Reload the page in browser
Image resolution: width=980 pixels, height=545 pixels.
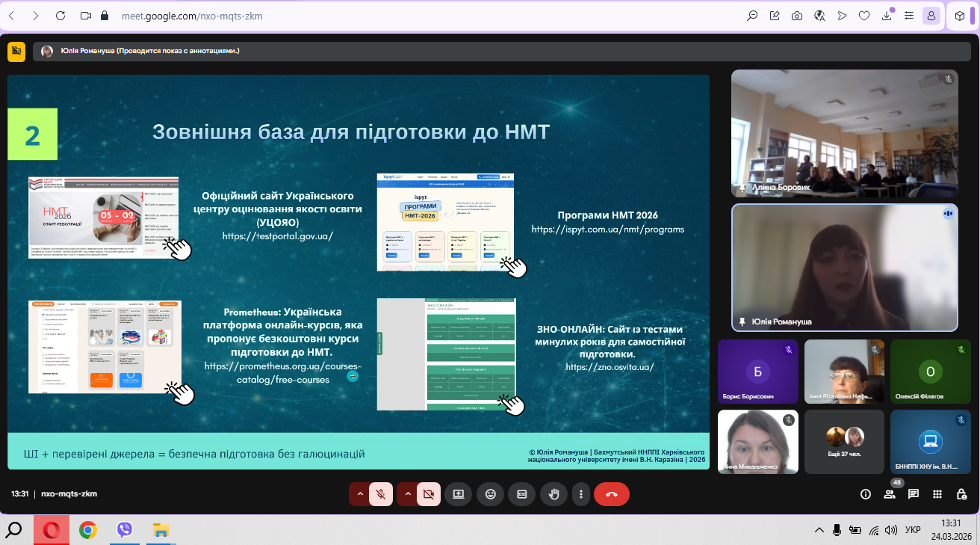tap(61, 16)
